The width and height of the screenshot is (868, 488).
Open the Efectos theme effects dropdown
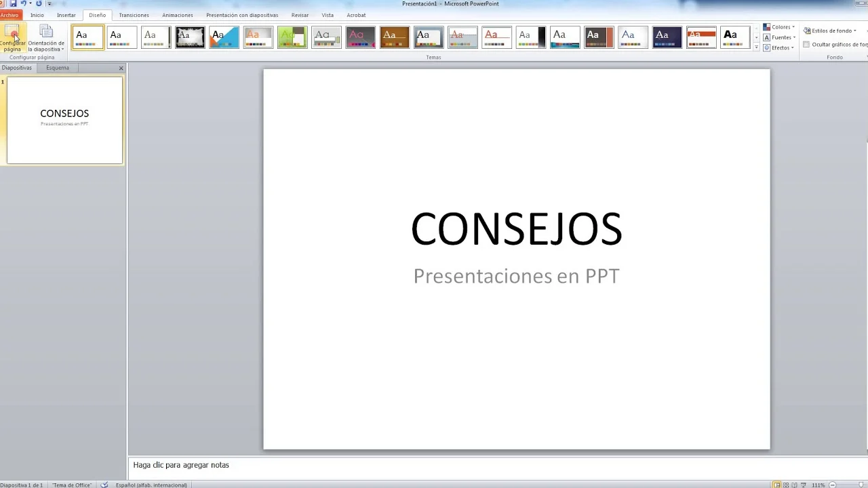click(780, 47)
